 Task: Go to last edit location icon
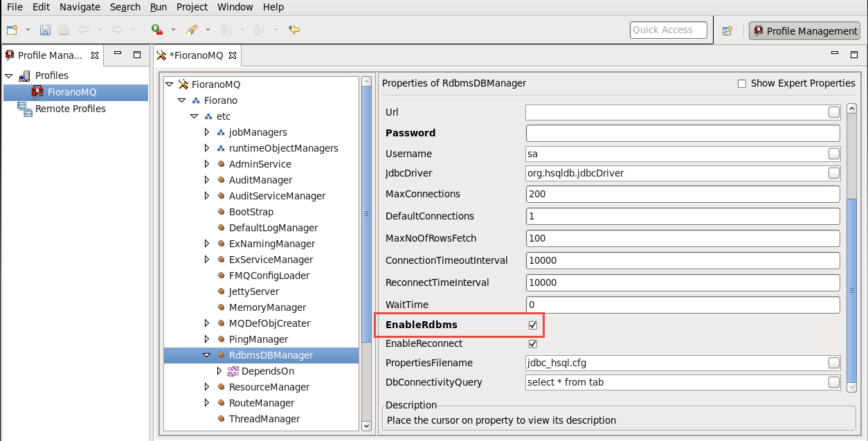(x=294, y=30)
